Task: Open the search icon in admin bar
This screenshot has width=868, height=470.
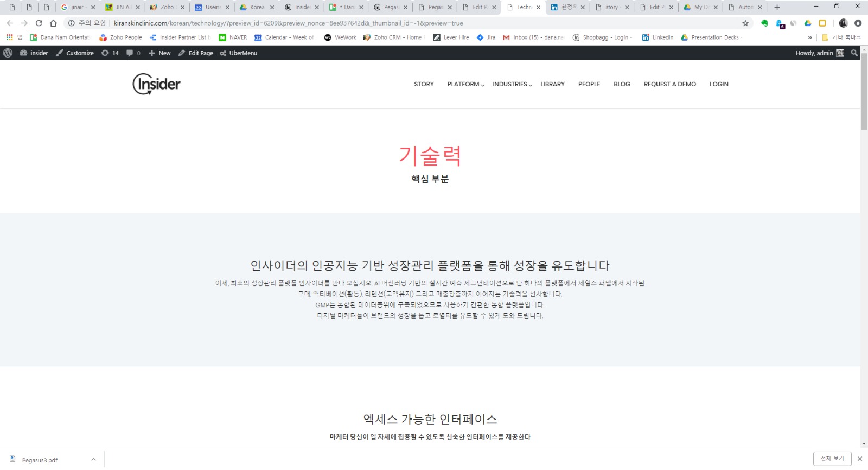Action: click(x=854, y=53)
